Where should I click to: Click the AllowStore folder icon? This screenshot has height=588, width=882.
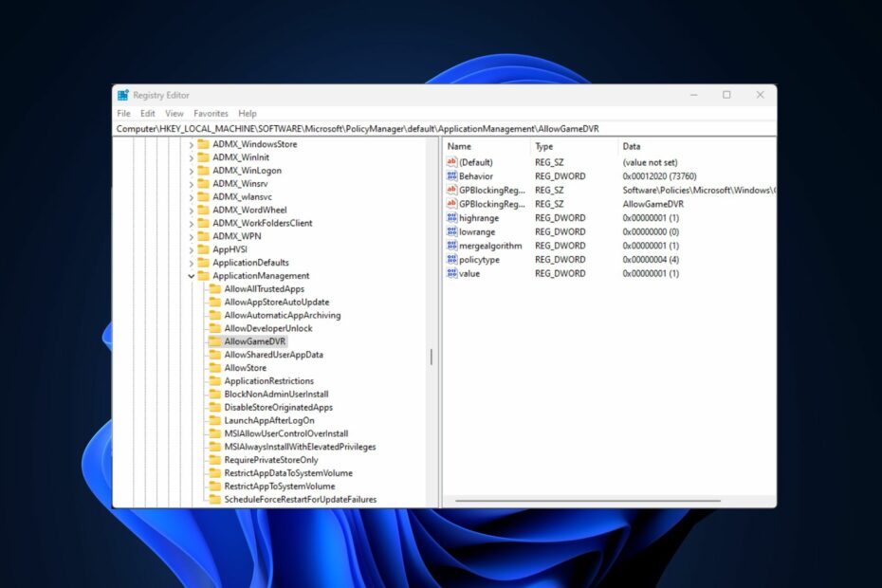pyautogui.click(x=215, y=367)
